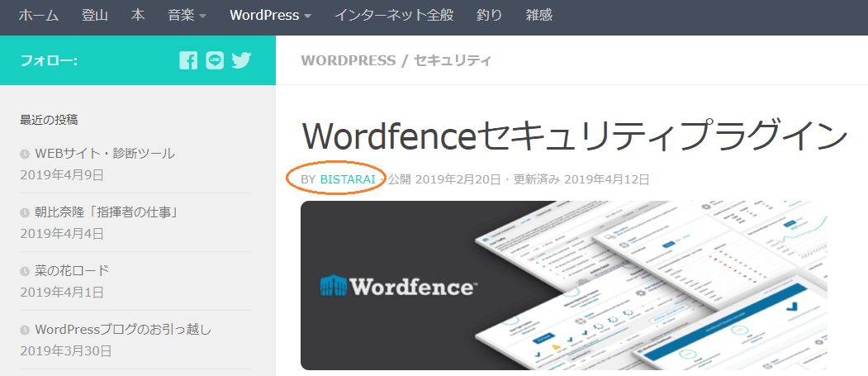Click the 公開 2019年2月20日 publish date
Screen dimensions: 868x376
point(444,179)
